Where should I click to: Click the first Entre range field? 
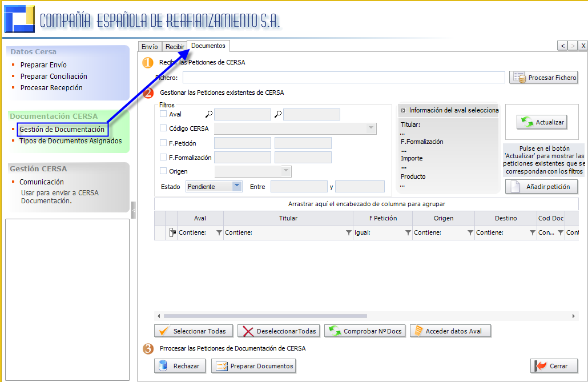pos(299,187)
